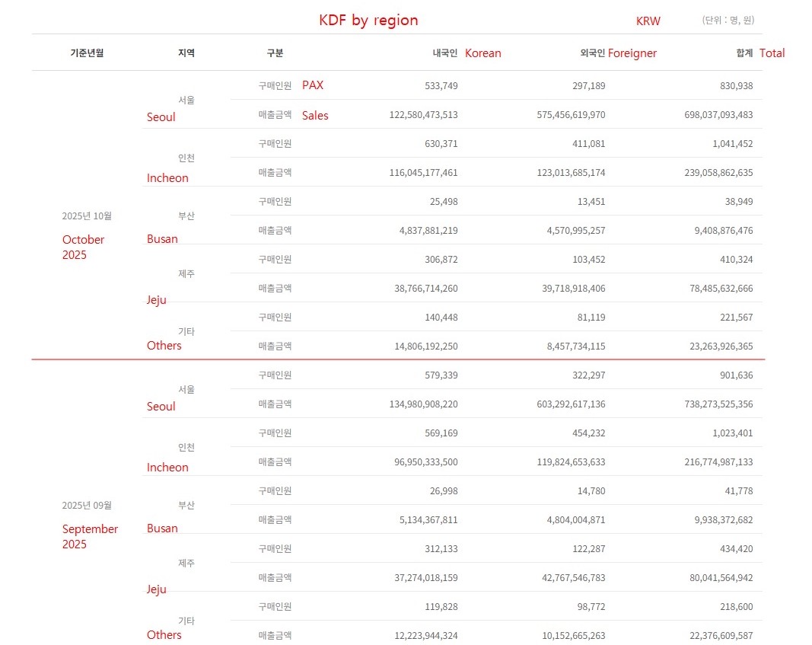Image resolution: width=812 pixels, height=645 pixels.
Task: Click the 합계 column header
Action: click(744, 53)
